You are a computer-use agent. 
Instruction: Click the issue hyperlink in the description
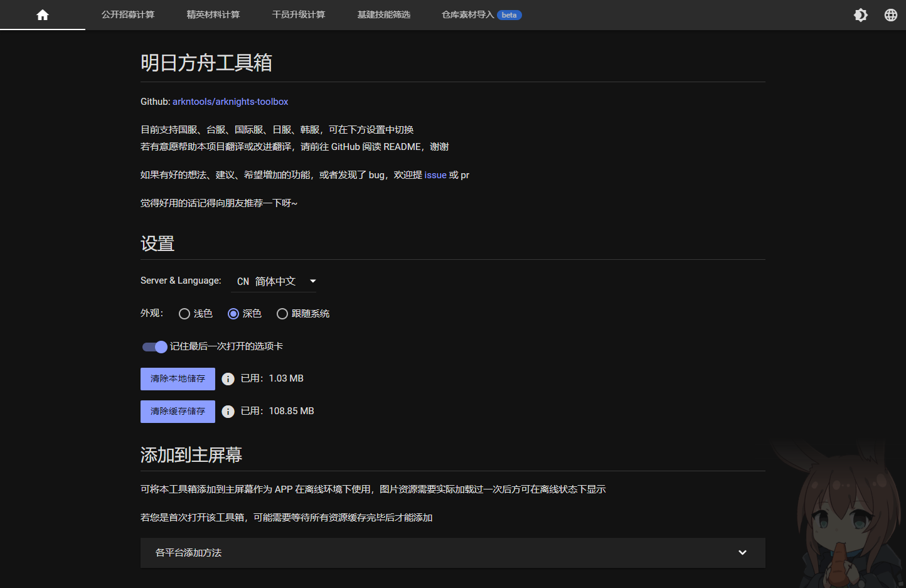pyautogui.click(x=435, y=174)
